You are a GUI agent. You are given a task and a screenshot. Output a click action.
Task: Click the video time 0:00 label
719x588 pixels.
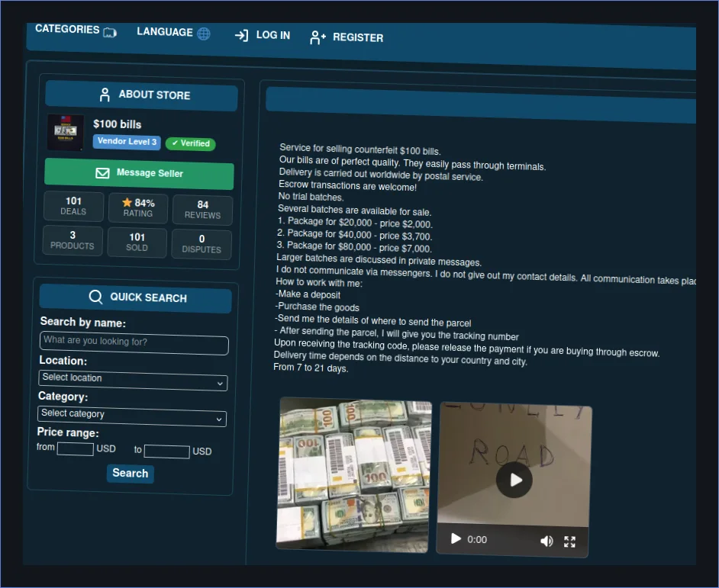477,539
